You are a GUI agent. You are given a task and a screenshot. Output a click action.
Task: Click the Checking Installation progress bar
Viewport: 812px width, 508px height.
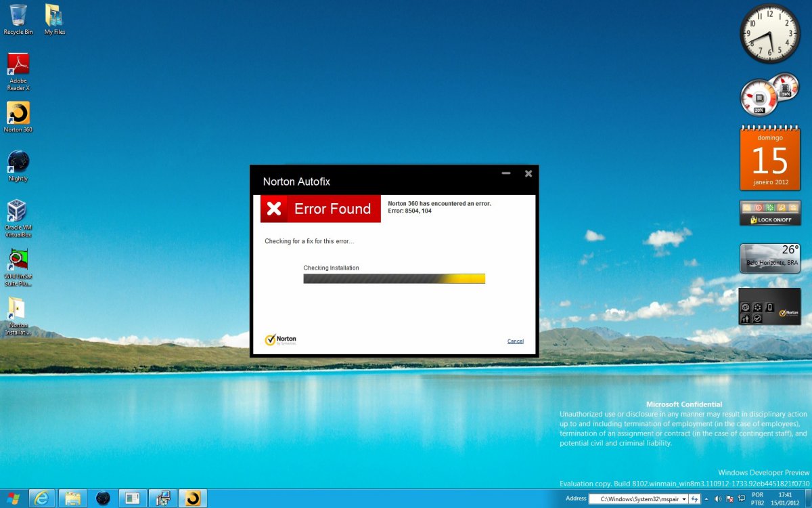coord(394,278)
